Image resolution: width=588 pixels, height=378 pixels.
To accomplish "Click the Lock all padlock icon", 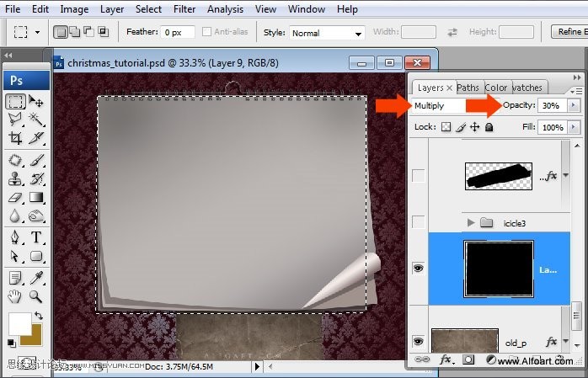I will pos(489,127).
